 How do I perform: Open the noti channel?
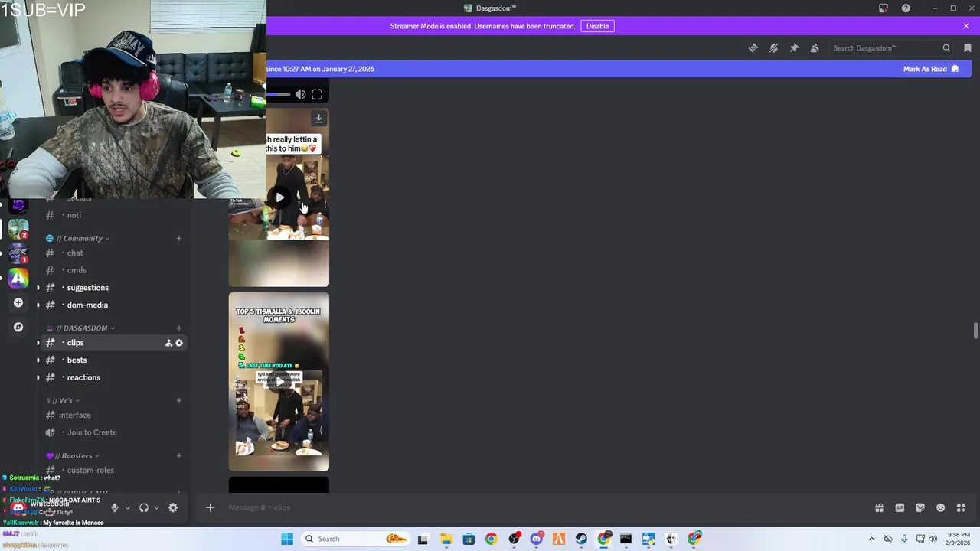(x=115, y=215)
